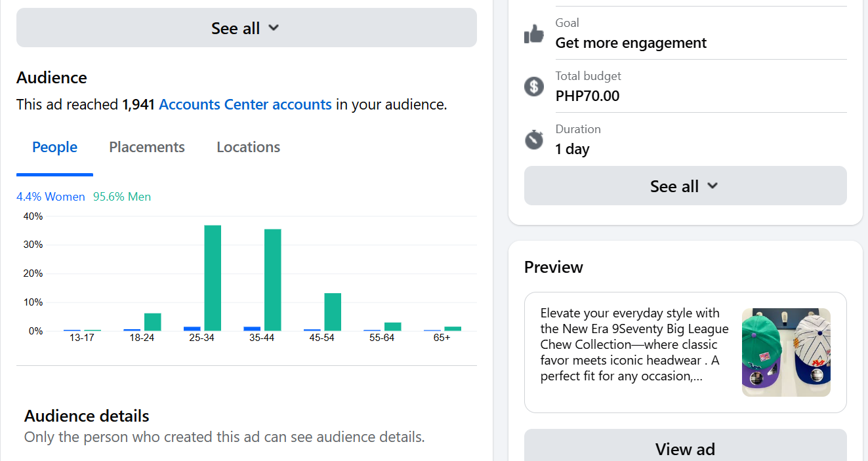Click the green Men bar for 18-24
The width and height of the screenshot is (868, 461).
[153, 322]
